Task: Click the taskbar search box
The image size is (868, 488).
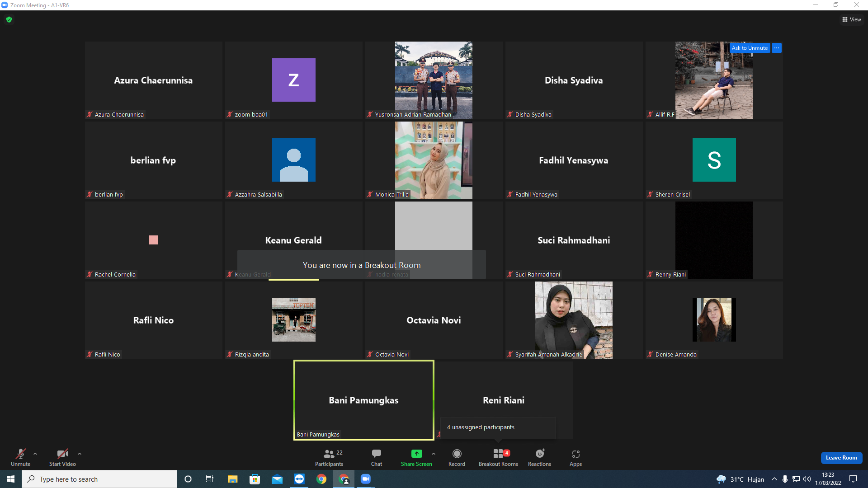Action: pos(99,479)
